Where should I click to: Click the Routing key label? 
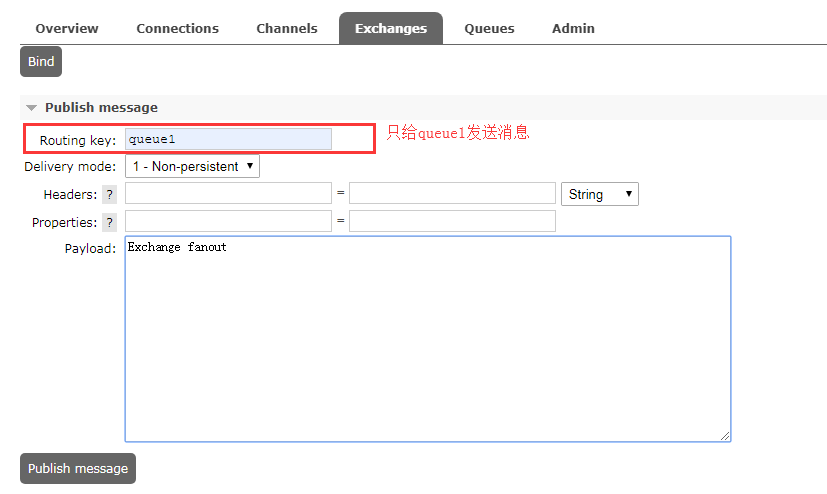(x=78, y=140)
